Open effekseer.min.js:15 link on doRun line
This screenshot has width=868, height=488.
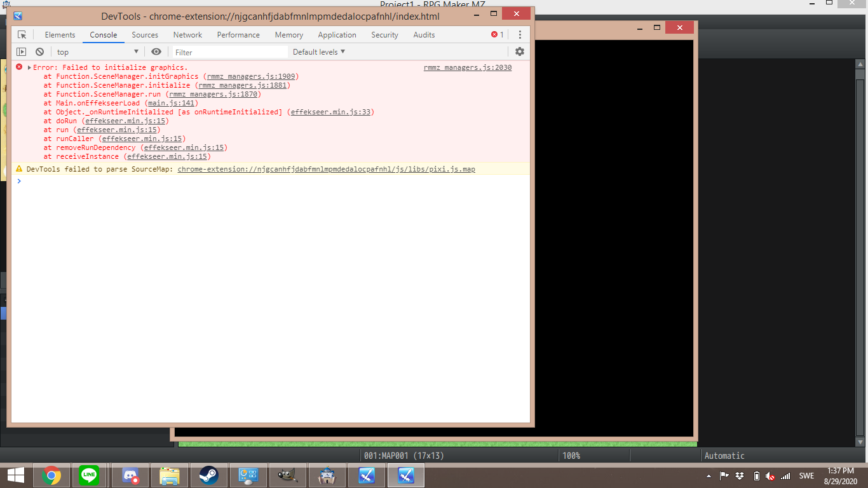(x=125, y=121)
